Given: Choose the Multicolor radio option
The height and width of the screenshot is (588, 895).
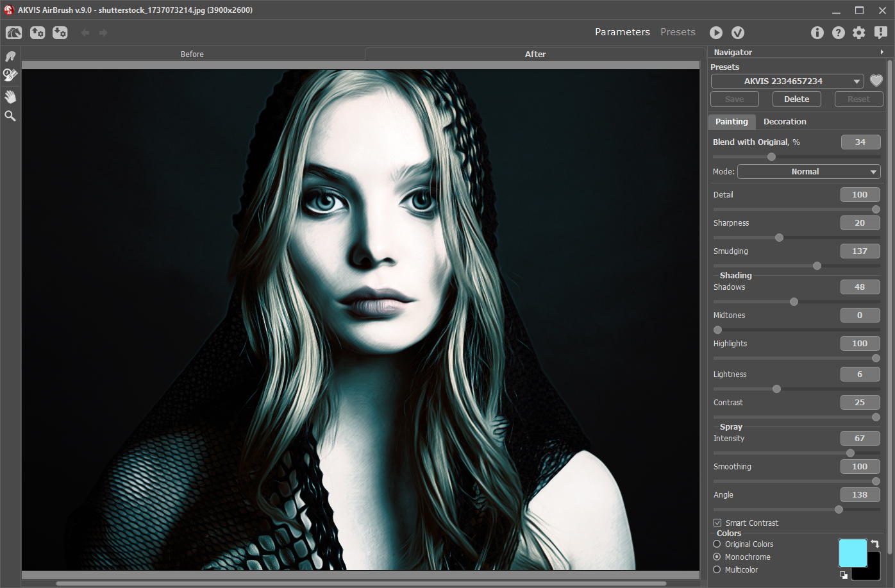Looking at the screenshot, I should click(717, 569).
